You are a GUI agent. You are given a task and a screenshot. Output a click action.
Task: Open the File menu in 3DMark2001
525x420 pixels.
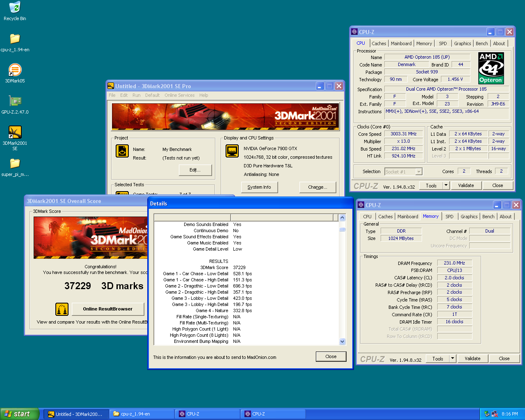[x=112, y=95]
